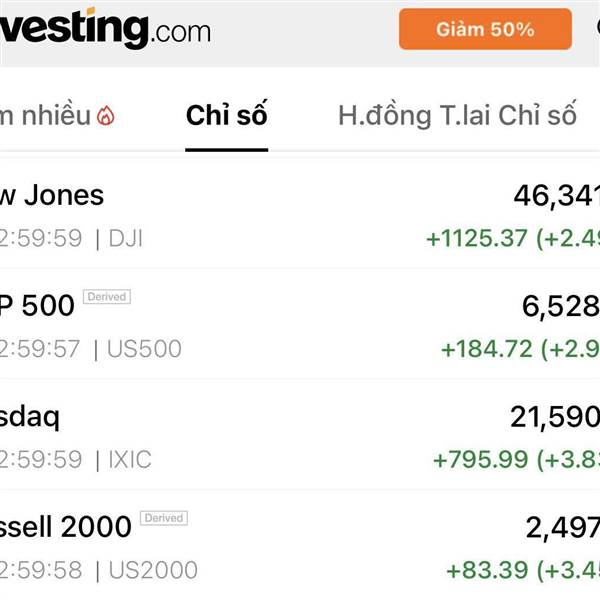Click the Nasdaq +795.99 change value
This screenshot has height=600, width=600.
coord(480,460)
